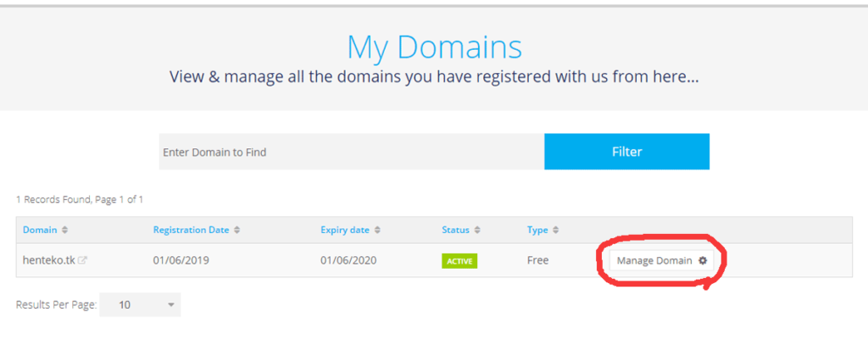Screen dimensions: 868x362
Task: Click sort arrows beside Status
Action: pyautogui.click(x=477, y=231)
